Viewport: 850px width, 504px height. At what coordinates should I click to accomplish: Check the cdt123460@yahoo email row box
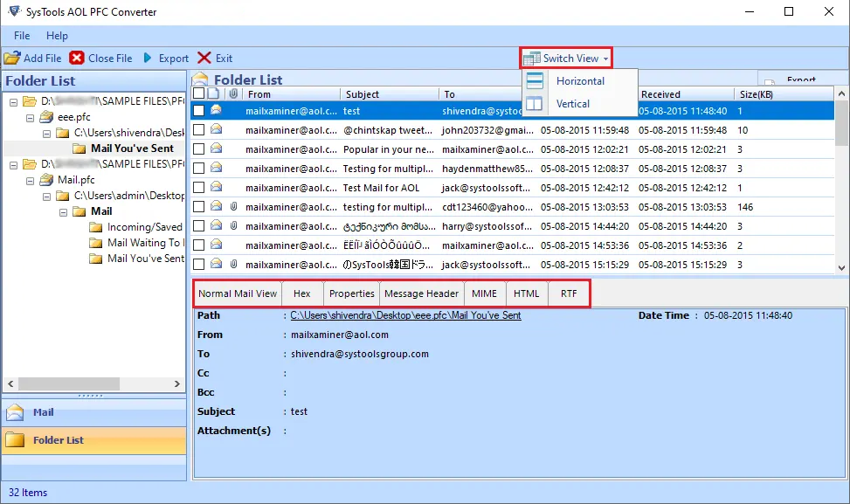click(199, 207)
